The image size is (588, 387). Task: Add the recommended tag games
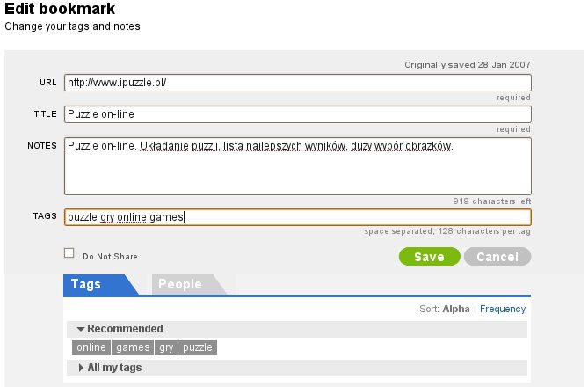(x=133, y=347)
